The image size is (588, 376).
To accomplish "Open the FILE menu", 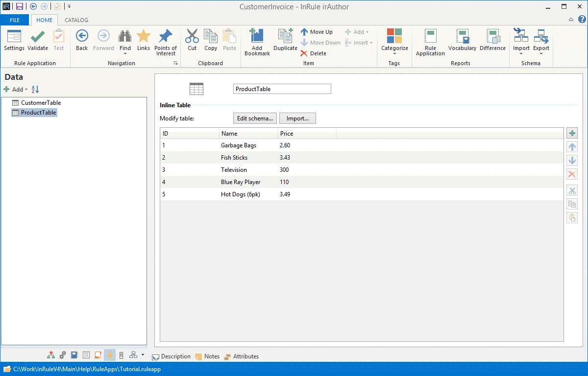I will point(15,20).
